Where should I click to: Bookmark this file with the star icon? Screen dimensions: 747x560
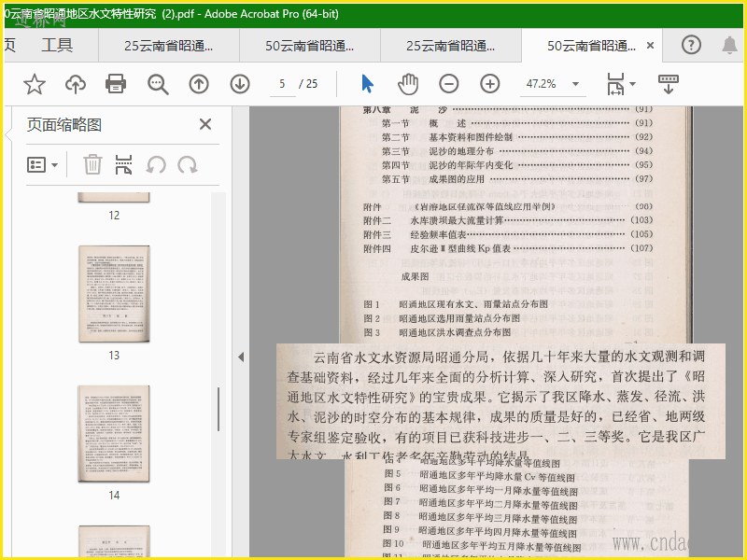pyautogui.click(x=35, y=84)
